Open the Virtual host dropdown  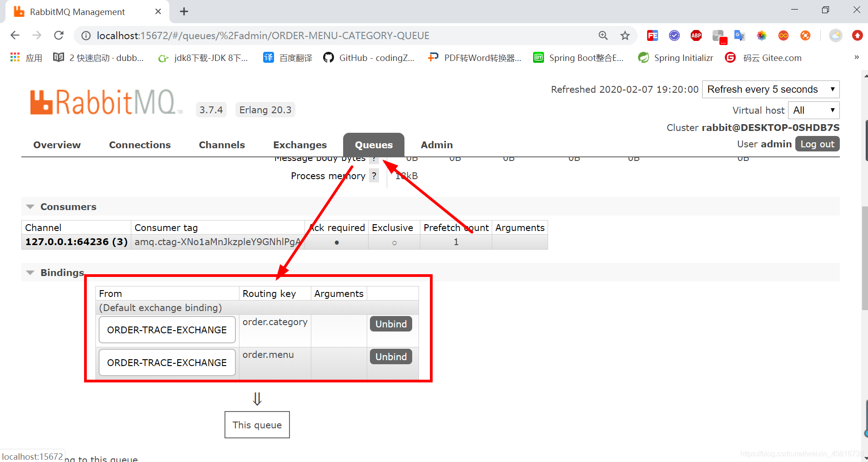[813, 110]
